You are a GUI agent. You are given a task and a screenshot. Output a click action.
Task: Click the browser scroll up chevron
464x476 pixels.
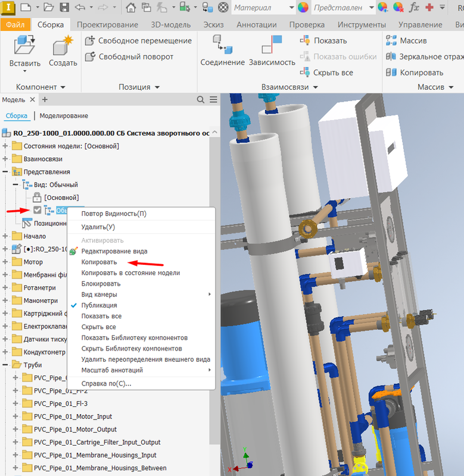pos(214,132)
